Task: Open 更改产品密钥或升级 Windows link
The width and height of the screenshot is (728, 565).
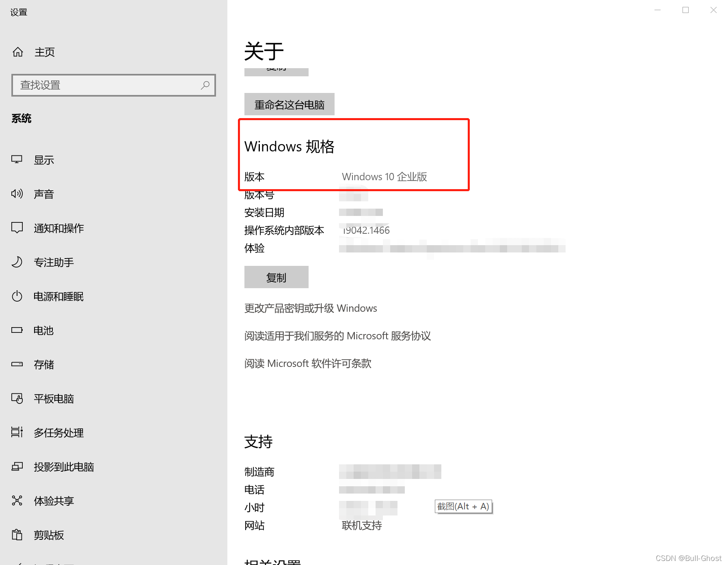Action: 311,308
